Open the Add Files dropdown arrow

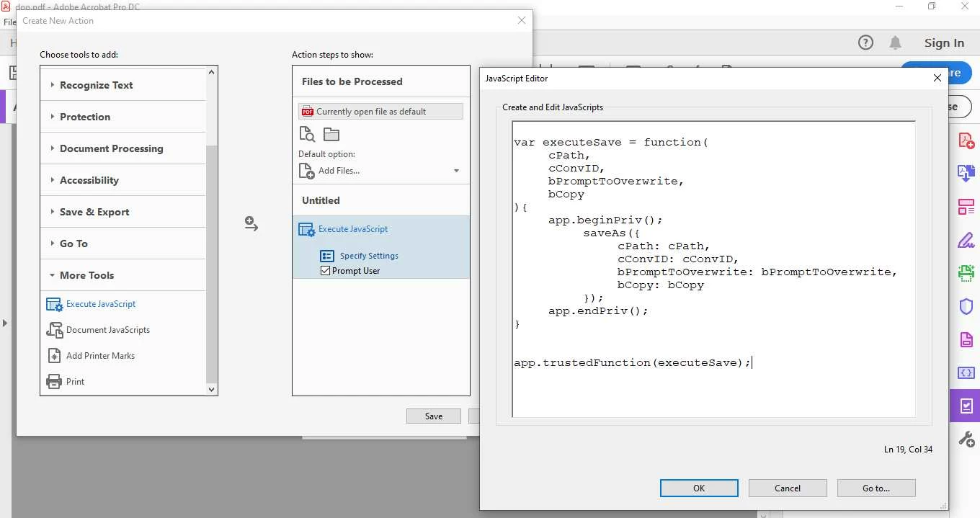(x=456, y=171)
